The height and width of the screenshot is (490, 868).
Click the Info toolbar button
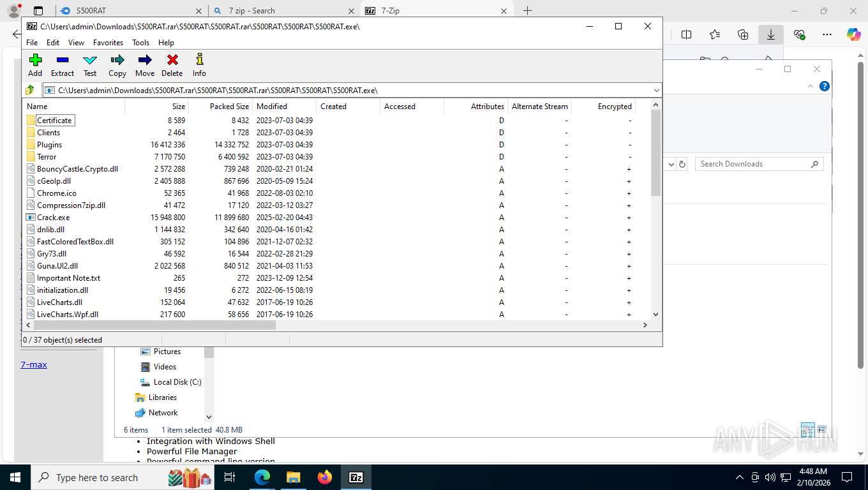pyautogui.click(x=199, y=65)
